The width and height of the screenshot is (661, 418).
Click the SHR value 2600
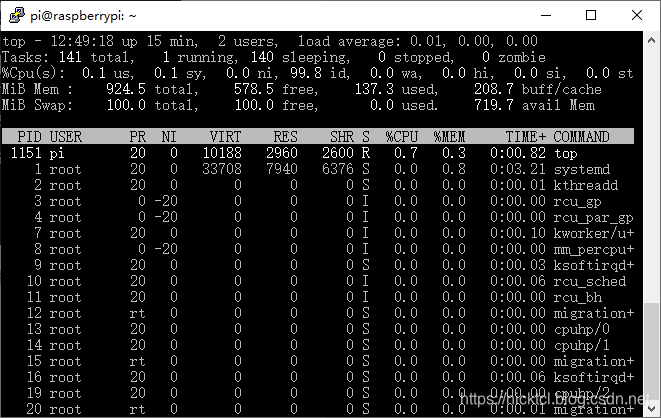click(338, 153)
